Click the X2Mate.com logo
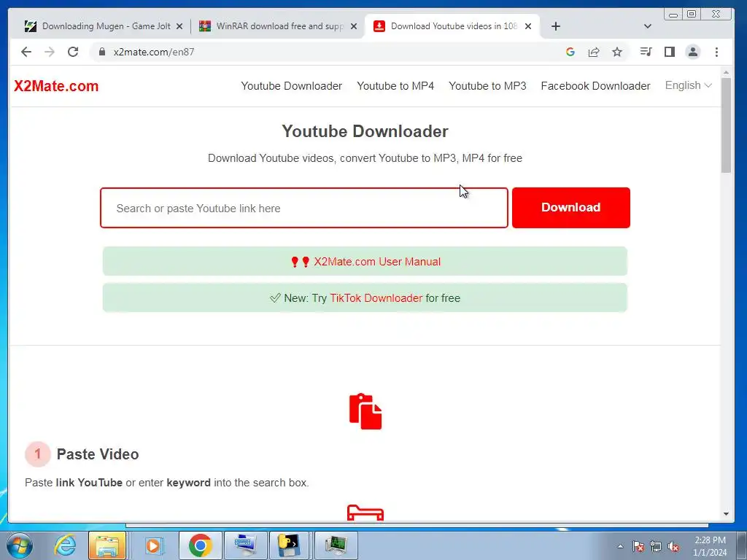Screen dimensions: 747x560 pyautogui.click(x=56, y=86)
